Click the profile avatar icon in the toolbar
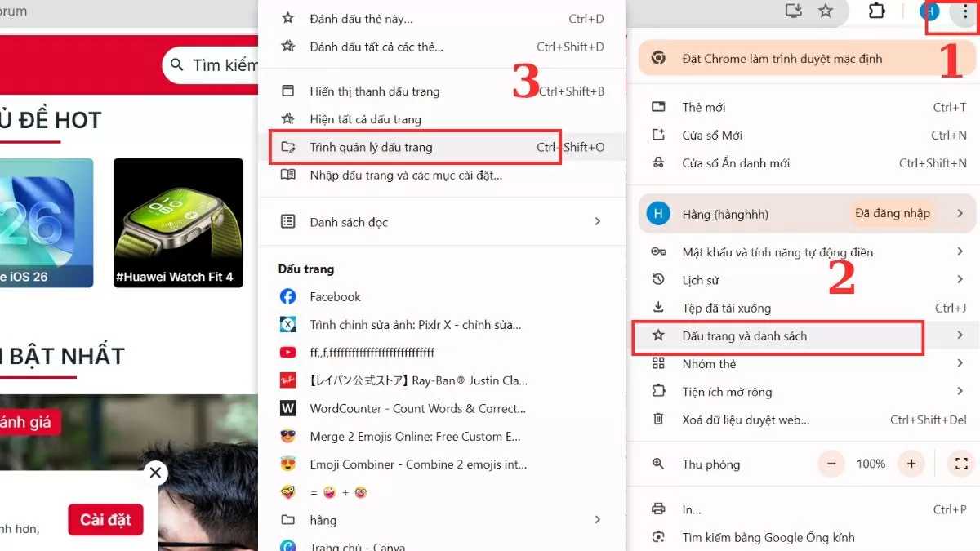Viewport: 980px width, 551px height. tap(929, 12)
